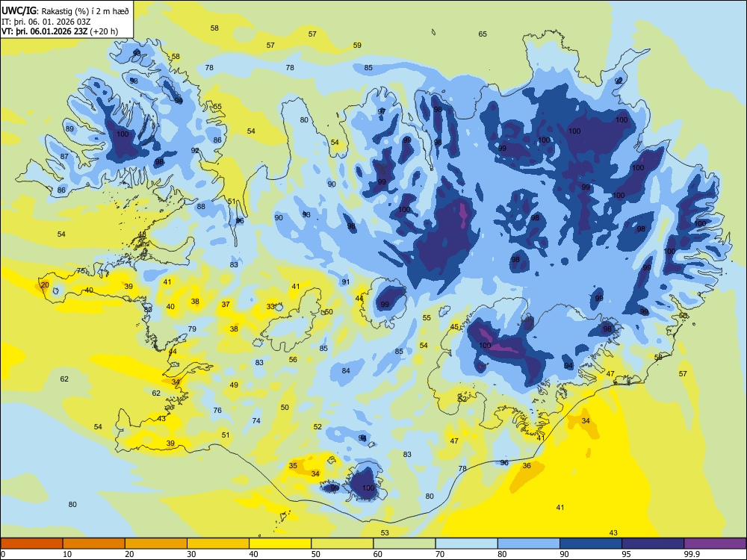Viewport: 747px width, 560px height.
Task: Click the pale yellow 50–60 legend swatch
Action: click(342, 544)
